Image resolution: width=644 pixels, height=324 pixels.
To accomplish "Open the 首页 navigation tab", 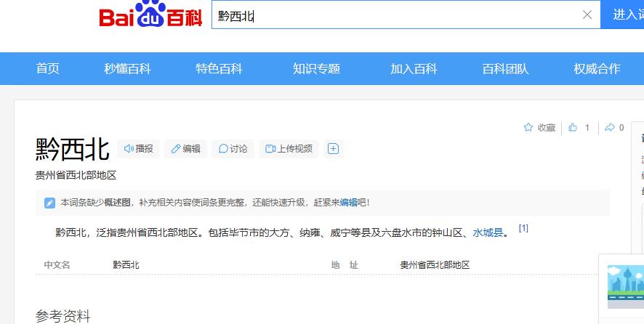I will click(x=48, y=69).
